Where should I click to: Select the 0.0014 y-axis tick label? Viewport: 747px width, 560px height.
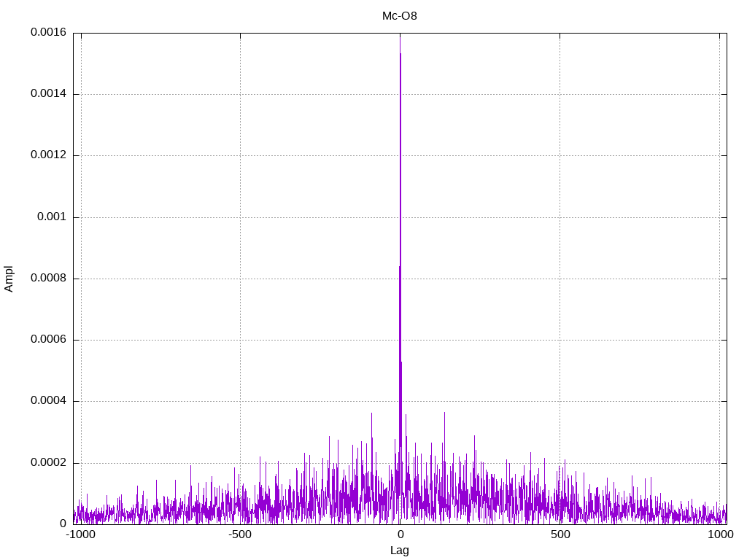pos(48,94)
